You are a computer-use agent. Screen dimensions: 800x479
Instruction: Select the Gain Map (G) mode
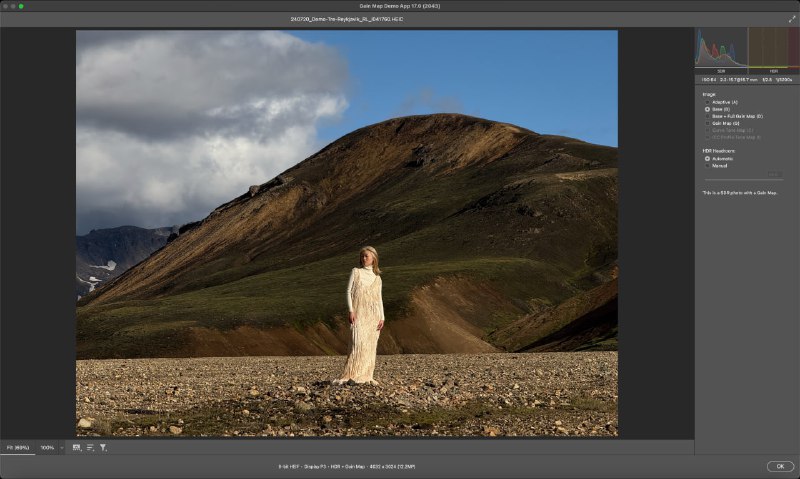click(x=722, y=123)
